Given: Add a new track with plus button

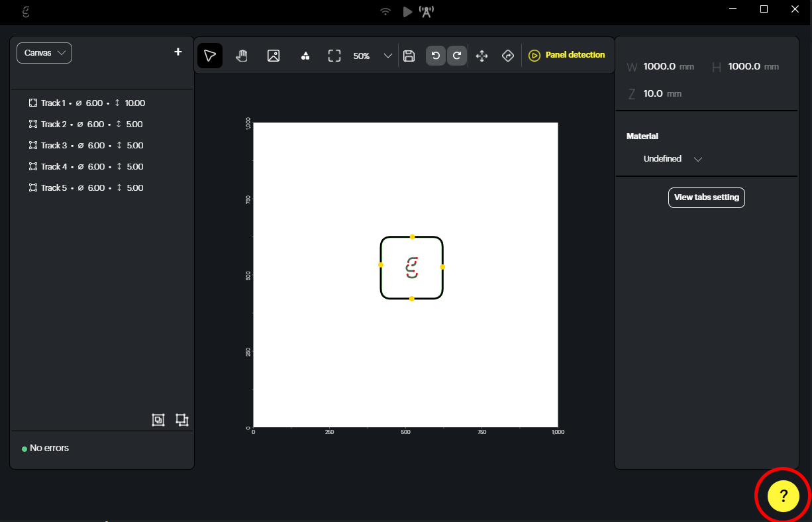Looking at the screenshot, I should pos(178,52).
